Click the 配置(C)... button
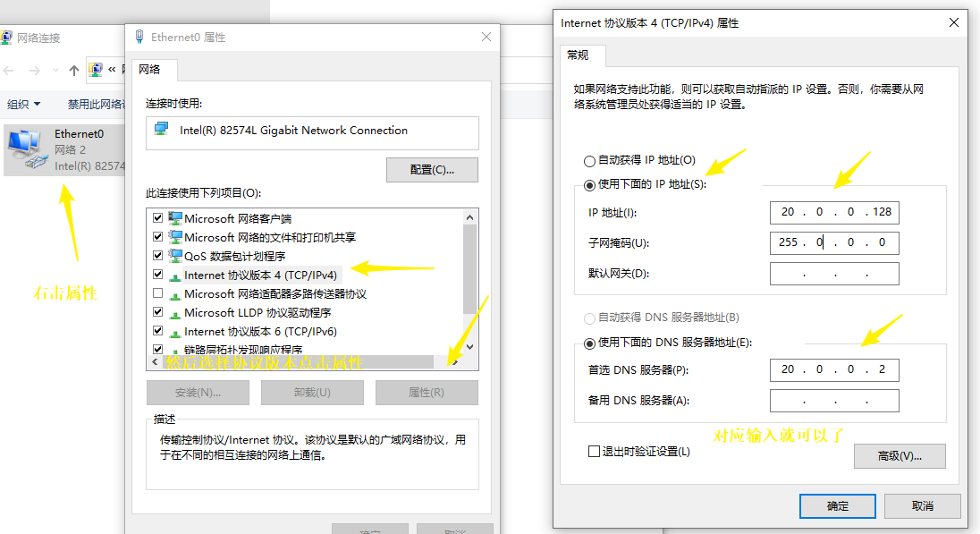 [432, 169]
